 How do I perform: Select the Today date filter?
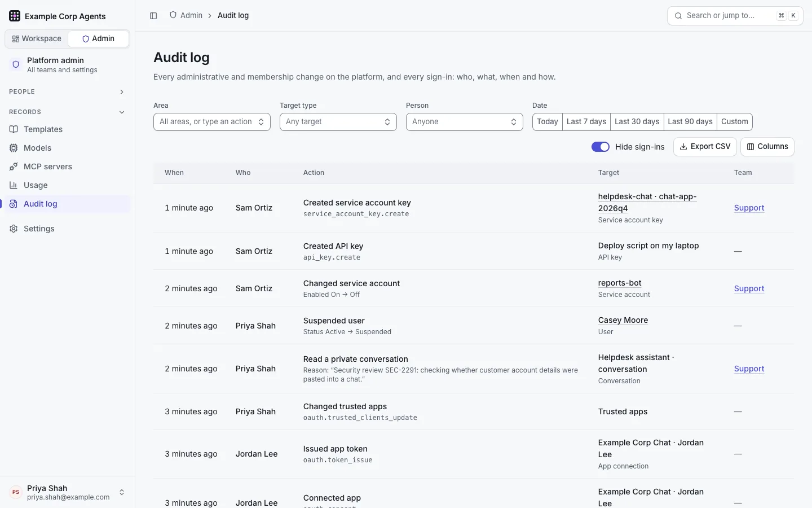(548, 122)
